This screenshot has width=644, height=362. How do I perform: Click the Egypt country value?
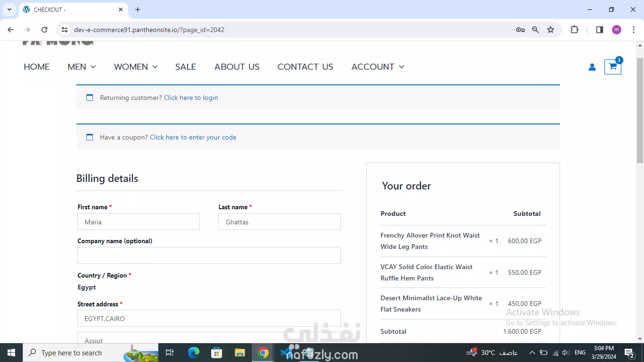[87, 287]
